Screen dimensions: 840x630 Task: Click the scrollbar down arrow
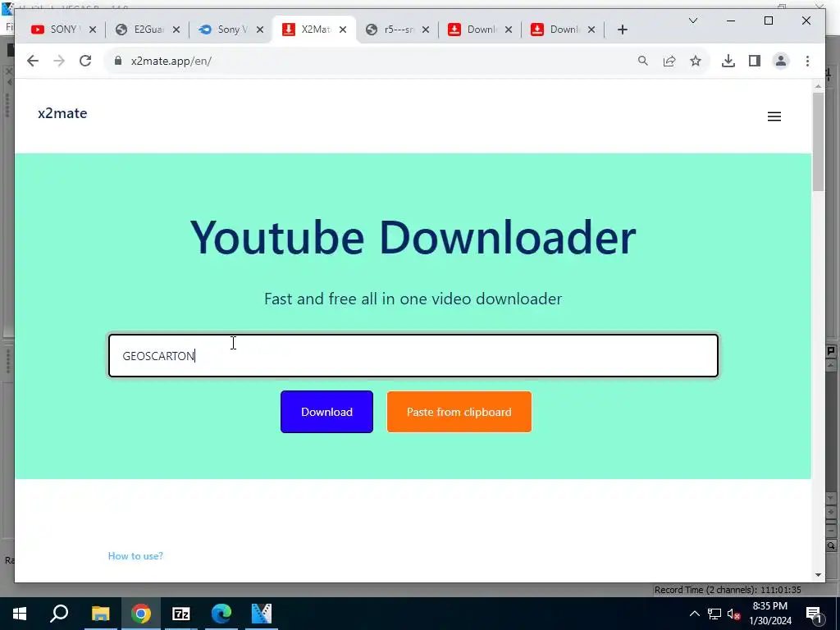pos(818,575)
